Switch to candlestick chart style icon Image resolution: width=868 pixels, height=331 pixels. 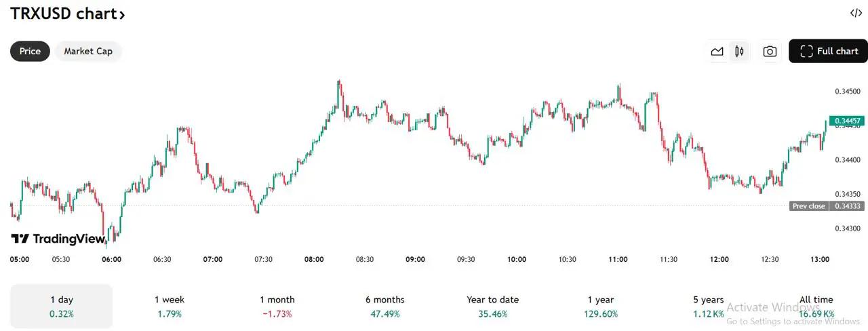[739, 52]
